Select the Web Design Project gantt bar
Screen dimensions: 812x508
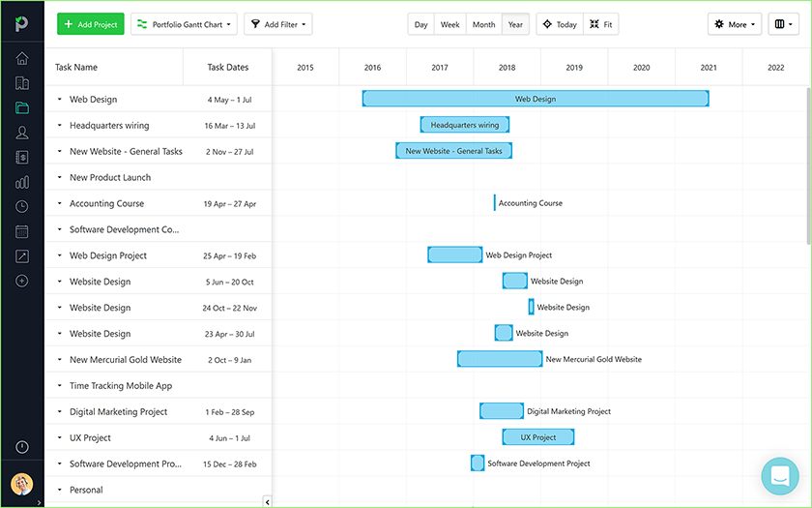point(455,254)
